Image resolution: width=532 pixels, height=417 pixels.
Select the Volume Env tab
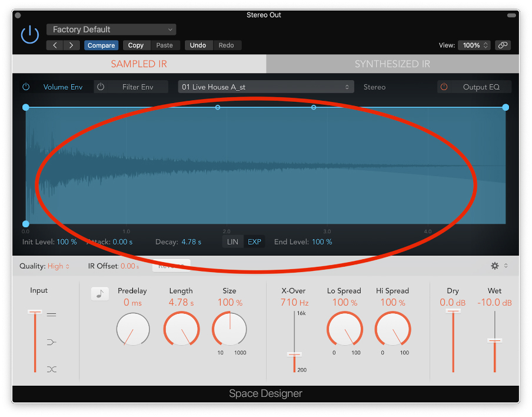point(63,87)
